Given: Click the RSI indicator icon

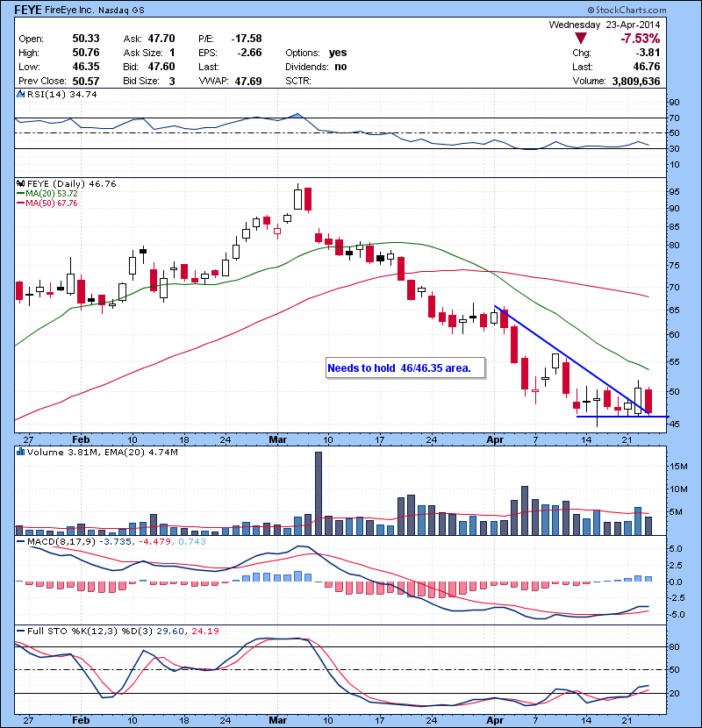Looking at the screenshot, I should (x=20, y=94).
